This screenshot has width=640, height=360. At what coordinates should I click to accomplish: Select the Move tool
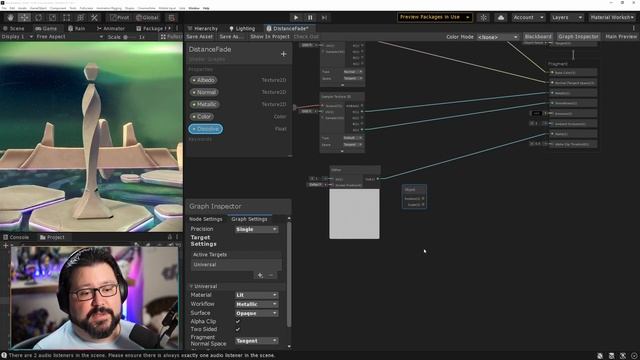click(24, 18)
